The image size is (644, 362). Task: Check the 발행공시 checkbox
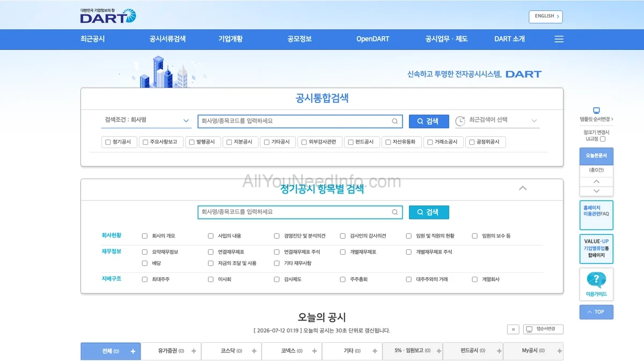click(192, 142)
